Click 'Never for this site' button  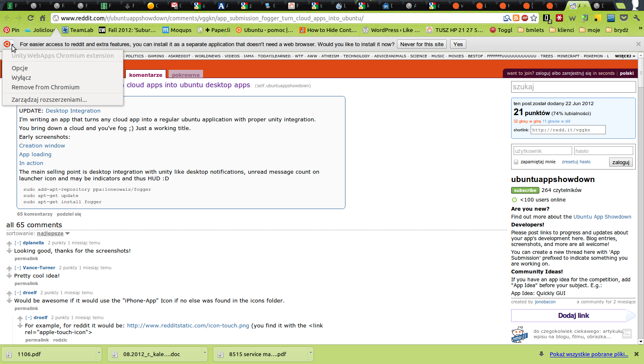(422, 44)
